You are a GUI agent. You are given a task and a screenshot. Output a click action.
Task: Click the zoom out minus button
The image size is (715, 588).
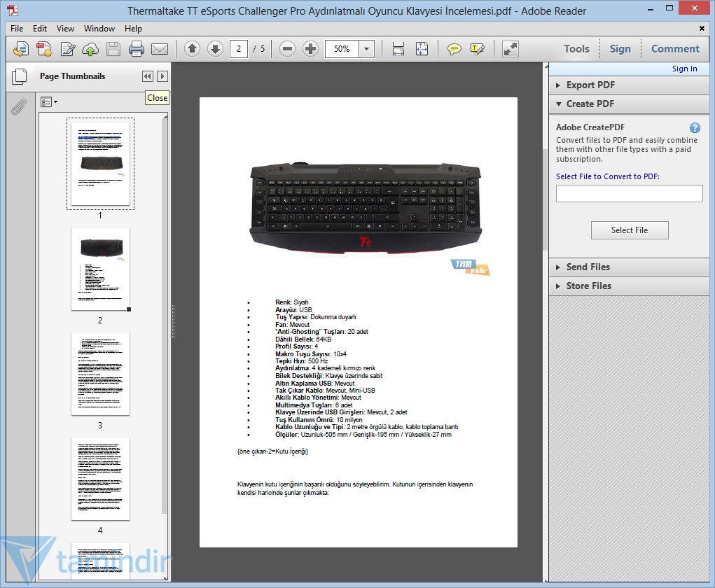pyautogui.click(x=287, y=49)
